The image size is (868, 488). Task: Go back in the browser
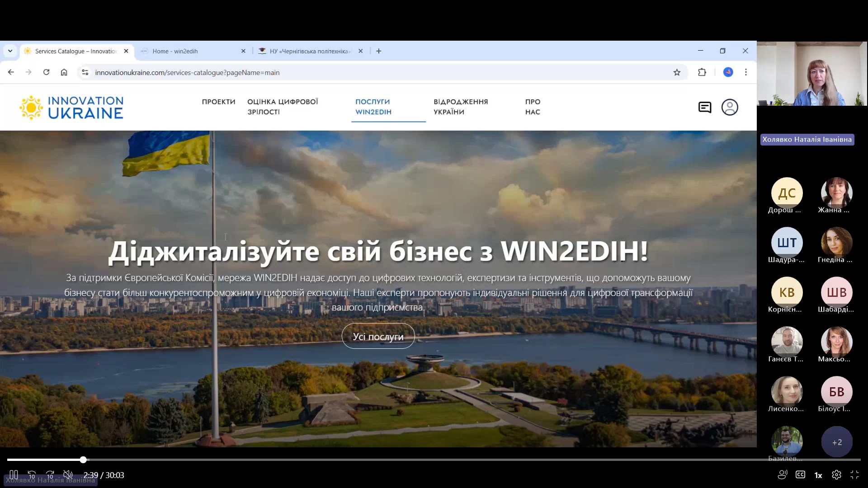[x=11, y=72]
